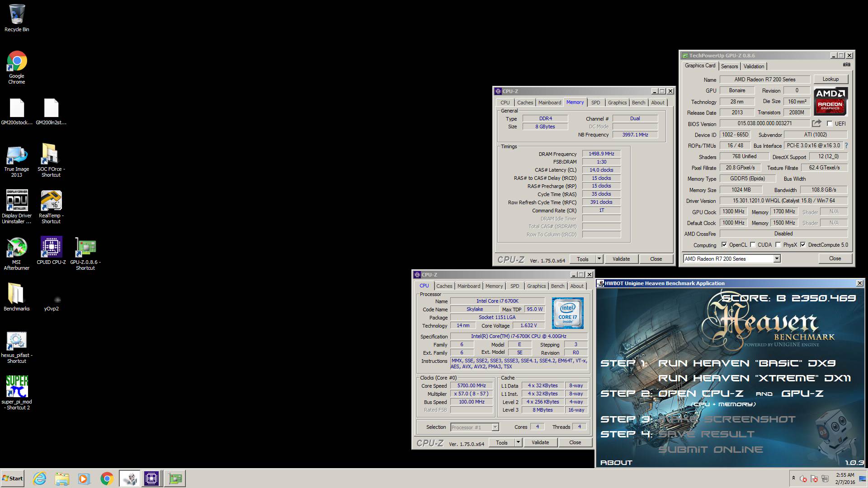Toggle the CUDA checkbox
This screenshot has height=488, width=868.
coord(753,244)
